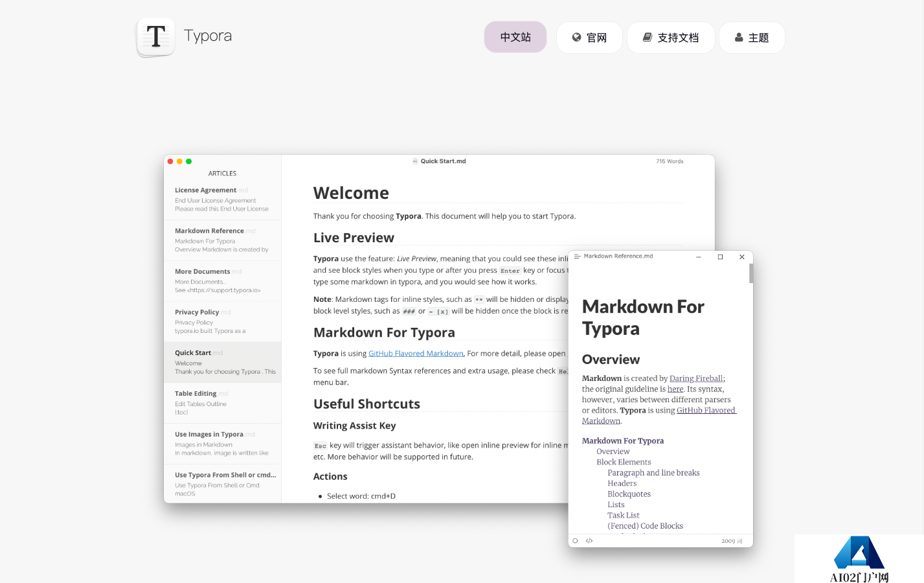The image size is (924, 583).
Task: Follow the GitHub Flavored Markdown link in Quick Start
Action: coord(416,354)
